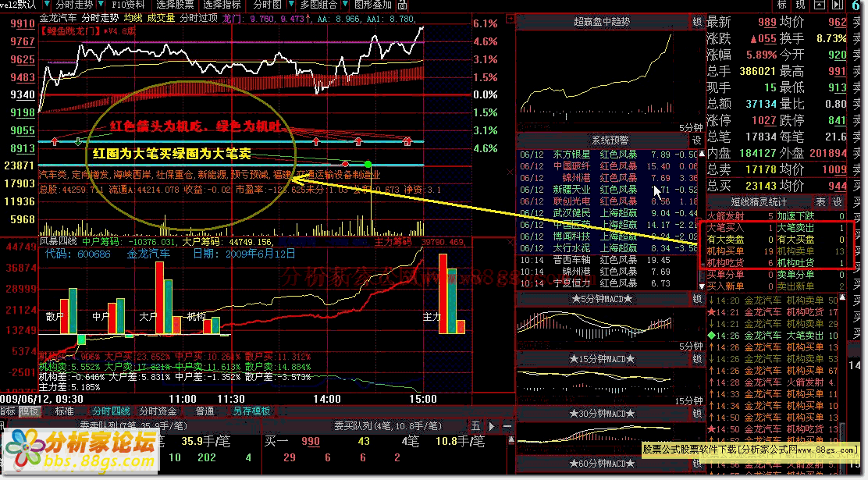Viewport: 868px width, 480px height.
Task: Toggle the lock on the 60分钟MACD panel
Action: (x=697, y=464)
